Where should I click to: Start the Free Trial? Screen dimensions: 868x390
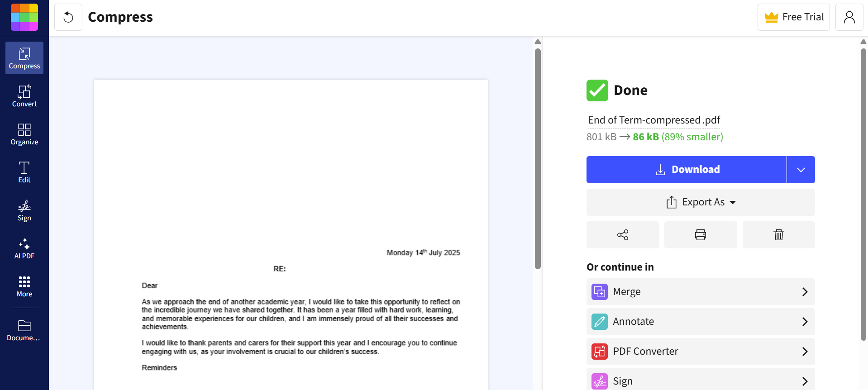(x=794, y=17)
